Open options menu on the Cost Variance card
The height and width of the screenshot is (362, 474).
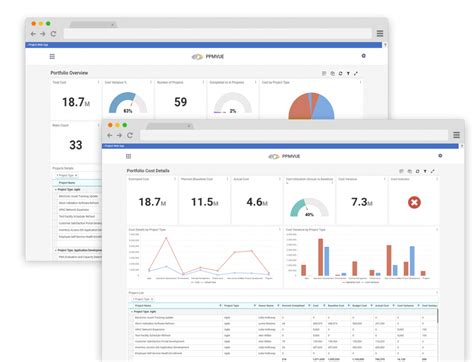[x=384, y=179]
